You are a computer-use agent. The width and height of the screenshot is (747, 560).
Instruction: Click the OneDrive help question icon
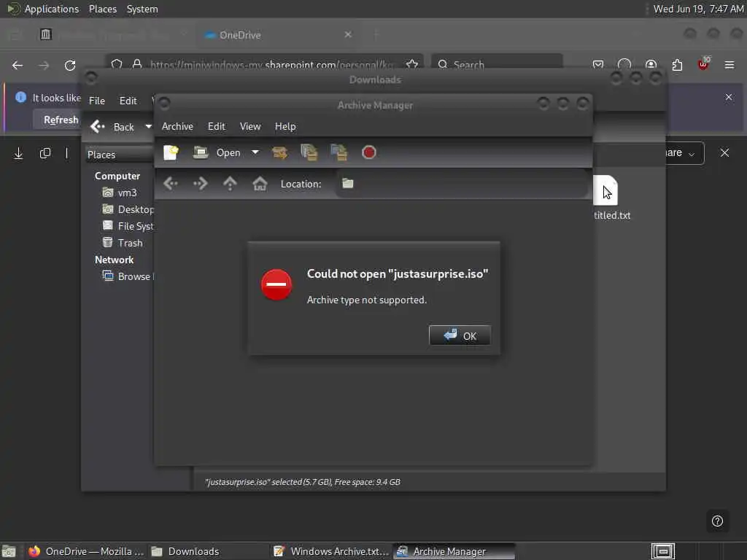click(717, 521)
